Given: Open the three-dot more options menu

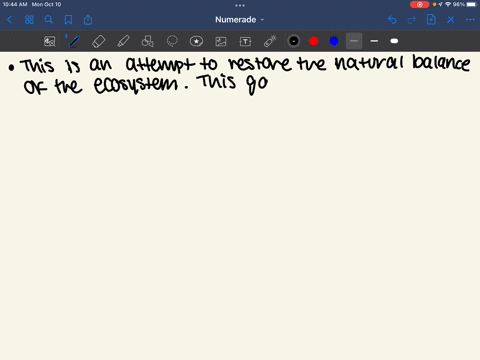Looking at the screenshot, I should (x=470, y=20).
